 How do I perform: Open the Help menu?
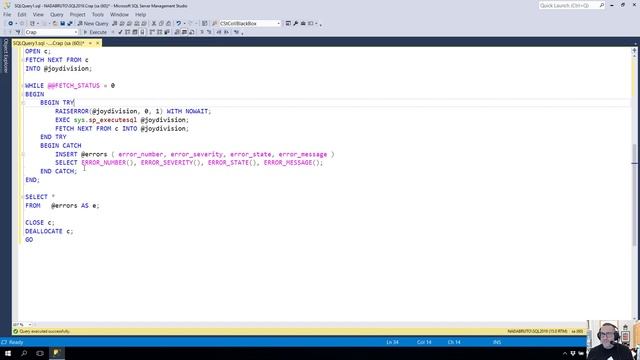(140, 14)
